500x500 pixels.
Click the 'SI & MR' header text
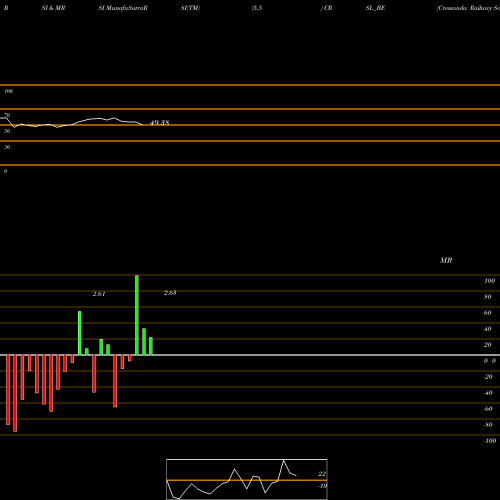pos(53,8)
